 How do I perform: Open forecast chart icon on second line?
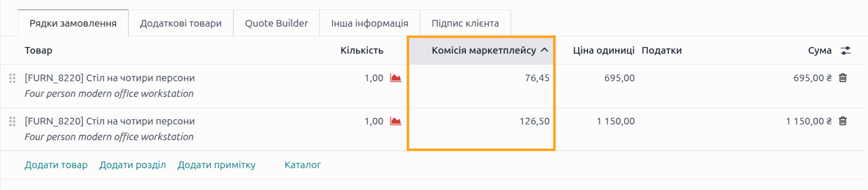tap(396, 121)
